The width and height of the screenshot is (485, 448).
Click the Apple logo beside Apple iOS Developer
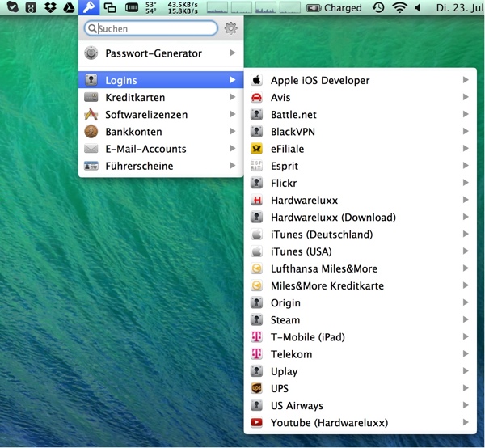pos(256,80)
